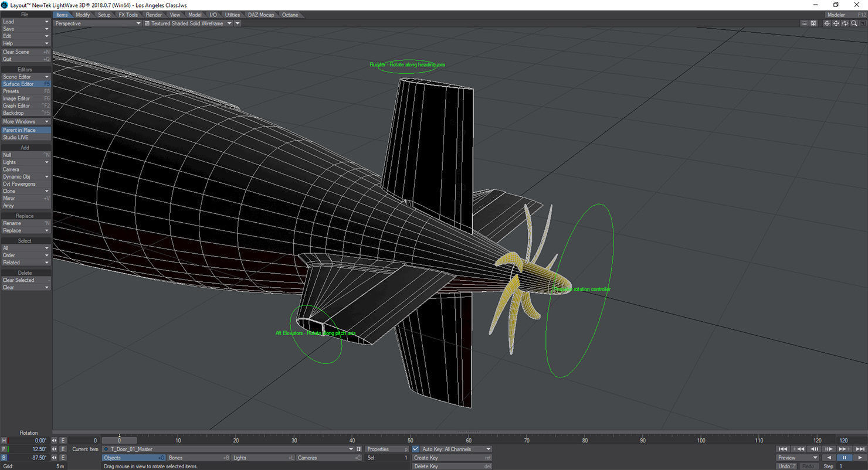
Task: Click the Heading envelope E button
Action: [x=63, y=441]
